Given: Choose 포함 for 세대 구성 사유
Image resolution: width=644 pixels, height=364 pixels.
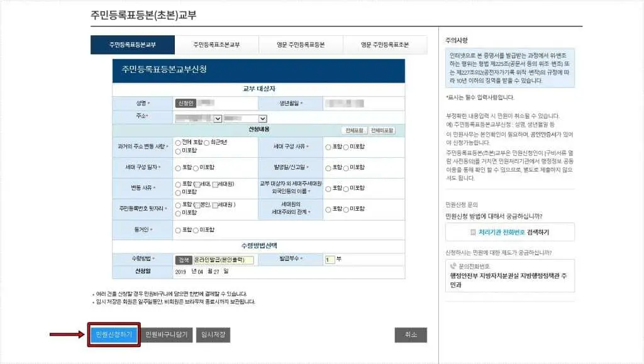Looking at the screenshot, I should point(328,147).
